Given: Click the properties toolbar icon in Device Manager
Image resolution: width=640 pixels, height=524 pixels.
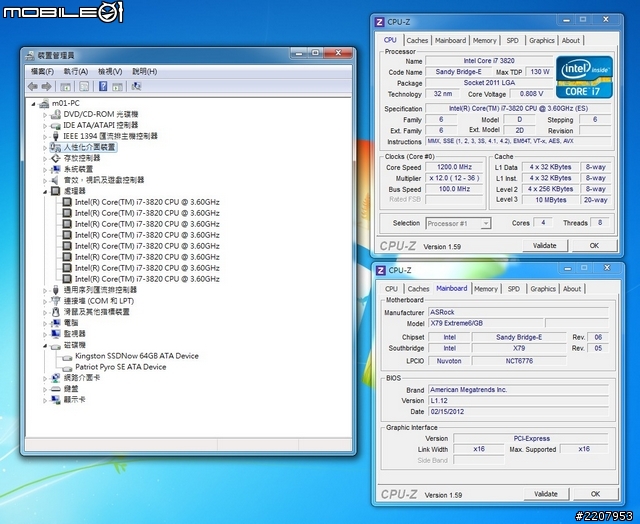Looking at the screenshot, I should [84, 86].
